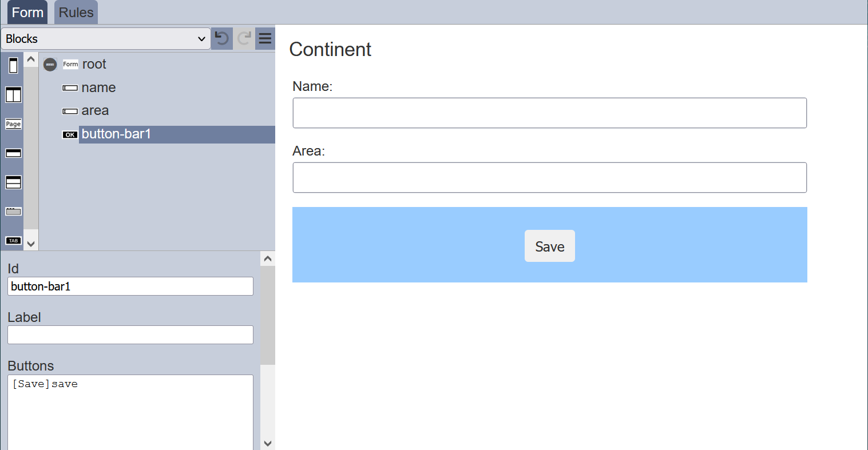
Task: Select the area tree item
Action: coord(95,110)
